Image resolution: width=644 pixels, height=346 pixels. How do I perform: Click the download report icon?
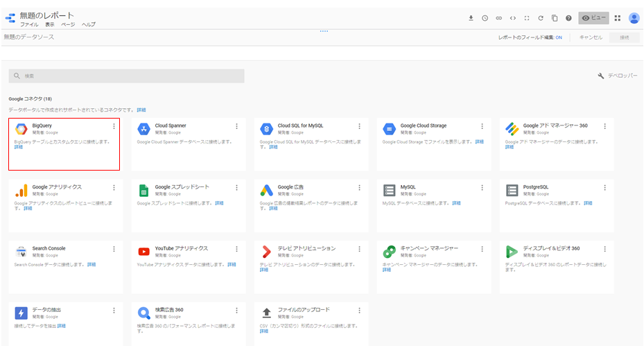click(471, 18)
